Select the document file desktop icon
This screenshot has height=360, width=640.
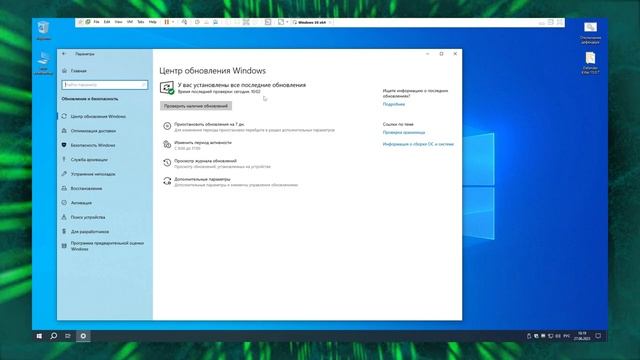pos(590,63)
